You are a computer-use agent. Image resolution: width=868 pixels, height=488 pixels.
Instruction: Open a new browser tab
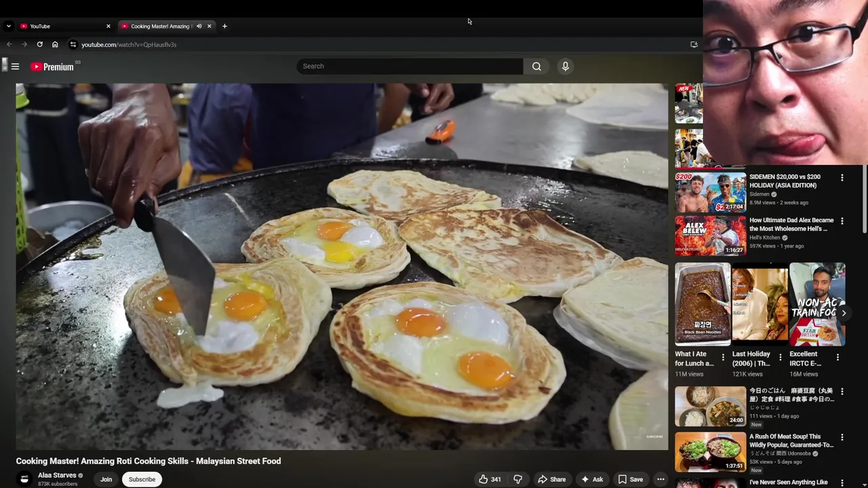(x=224, y=26)
